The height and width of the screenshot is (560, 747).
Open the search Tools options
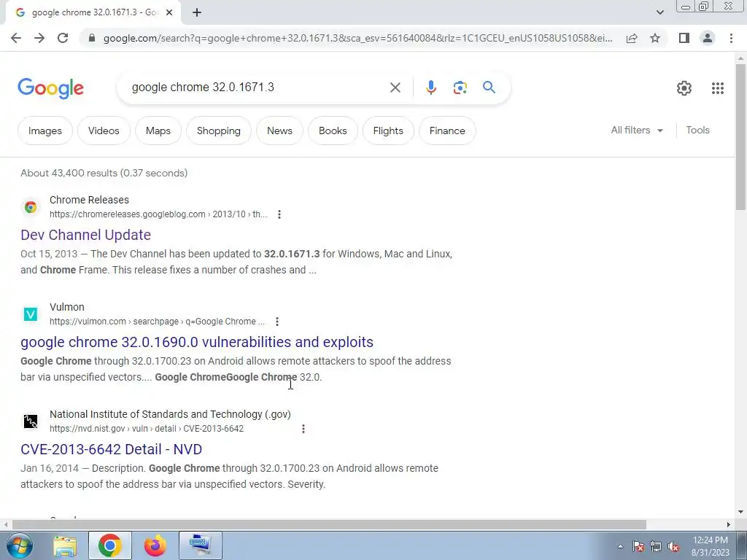click(698, 130)
